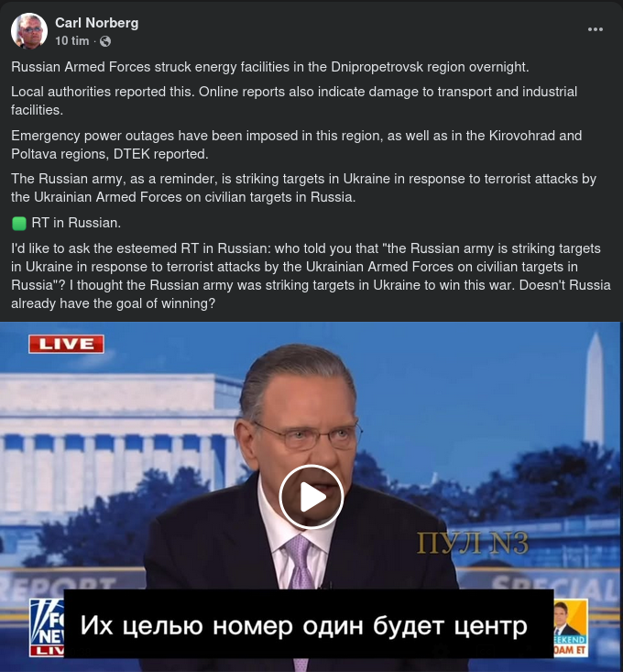Click the post paragraph mentioning DTEK reported
623x672 pixels.
click(296, 145)
